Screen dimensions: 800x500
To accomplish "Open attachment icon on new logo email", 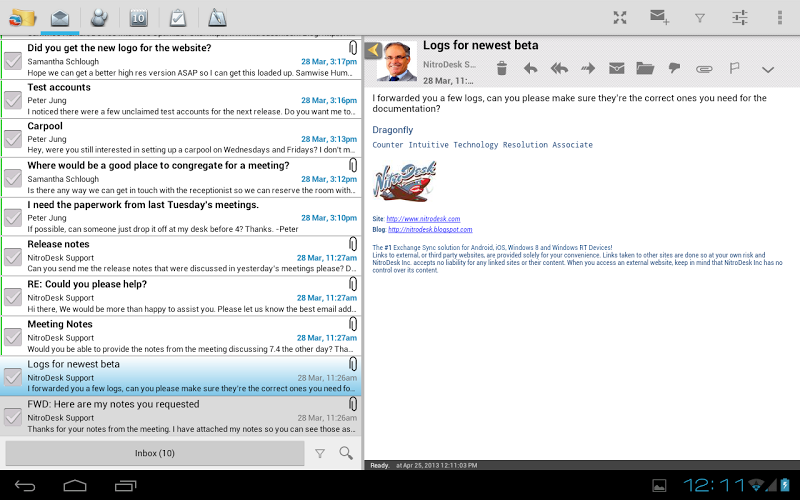I will (353, 48).
